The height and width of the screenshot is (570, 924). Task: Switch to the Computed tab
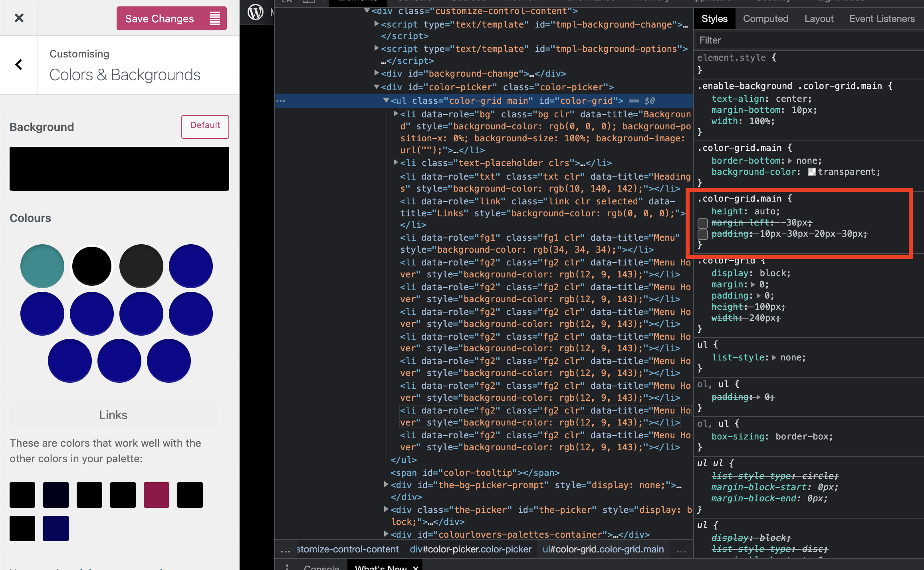click(x=765, y=19)
